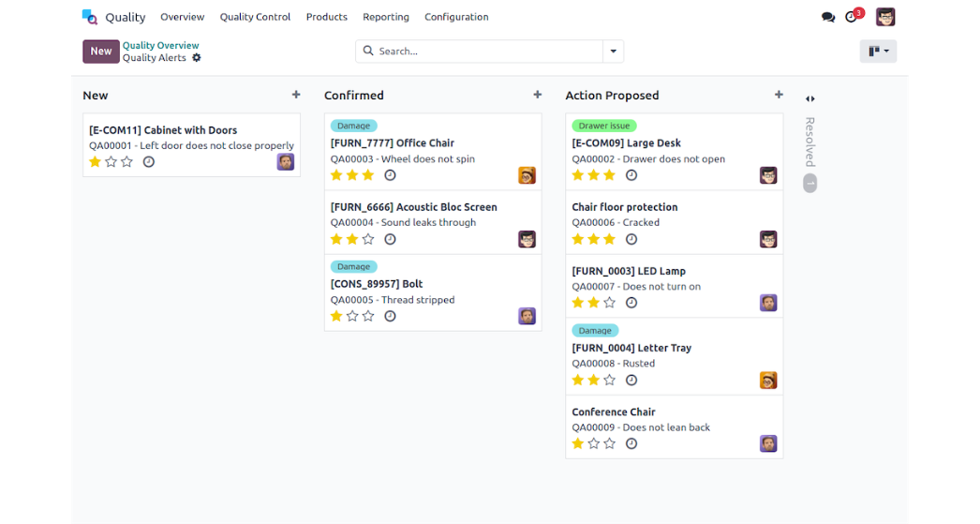The height and width of the screenshot is (524, 980).
Task: Expand the search options dropdown arrow
Action: [x=614, y=52]
